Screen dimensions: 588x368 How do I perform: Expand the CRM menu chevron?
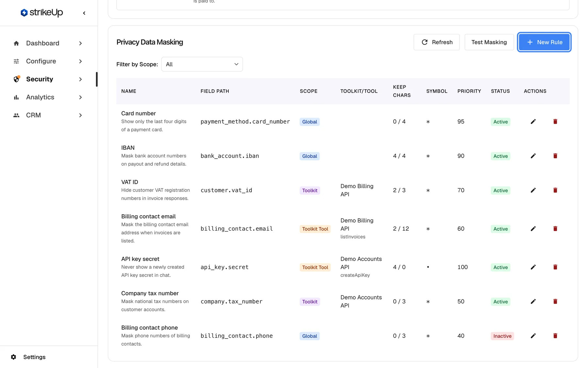click(x=80, y=115)
